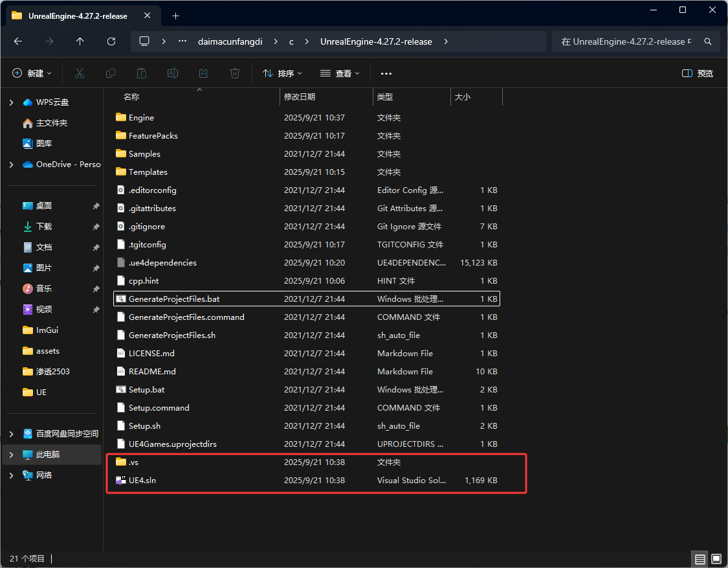Expand the WPS云盘 tree node
The height and width of the screenshot is (568, 728).
[11, 102]
